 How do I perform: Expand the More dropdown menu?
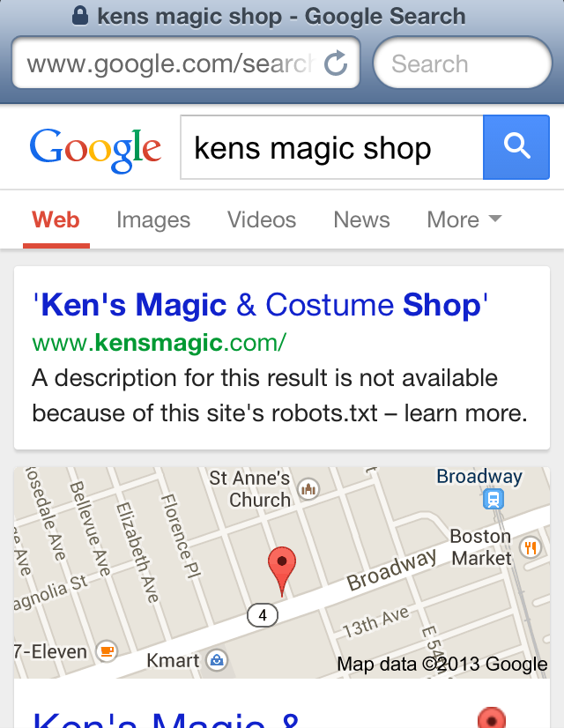464,219
